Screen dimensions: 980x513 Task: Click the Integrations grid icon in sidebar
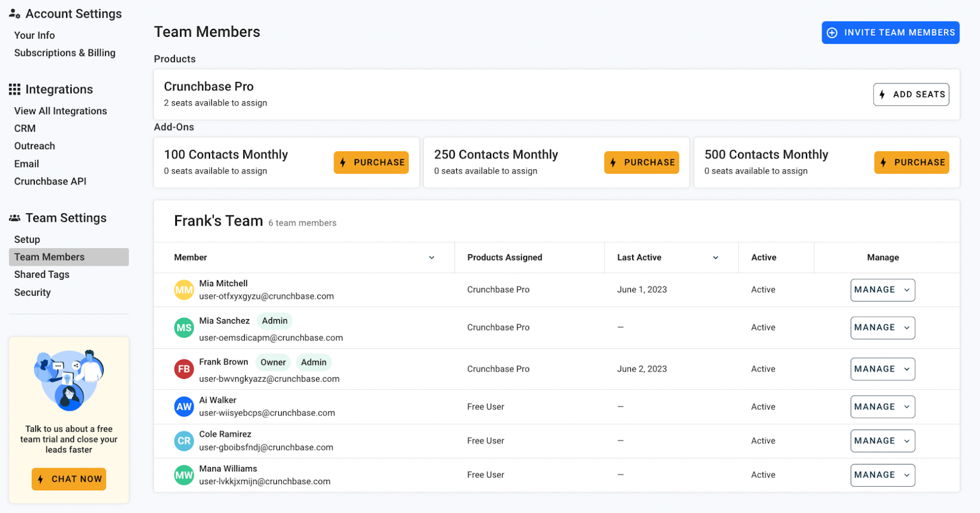(15, 89)
